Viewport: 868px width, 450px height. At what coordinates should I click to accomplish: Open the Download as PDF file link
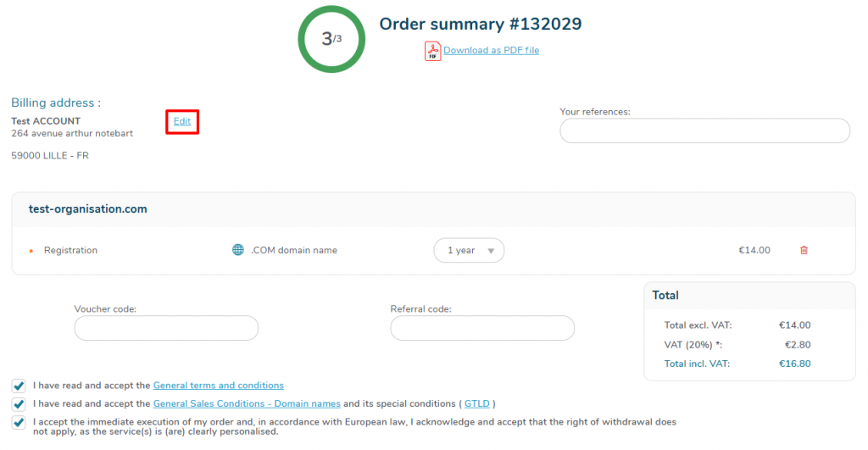(491, 50)
